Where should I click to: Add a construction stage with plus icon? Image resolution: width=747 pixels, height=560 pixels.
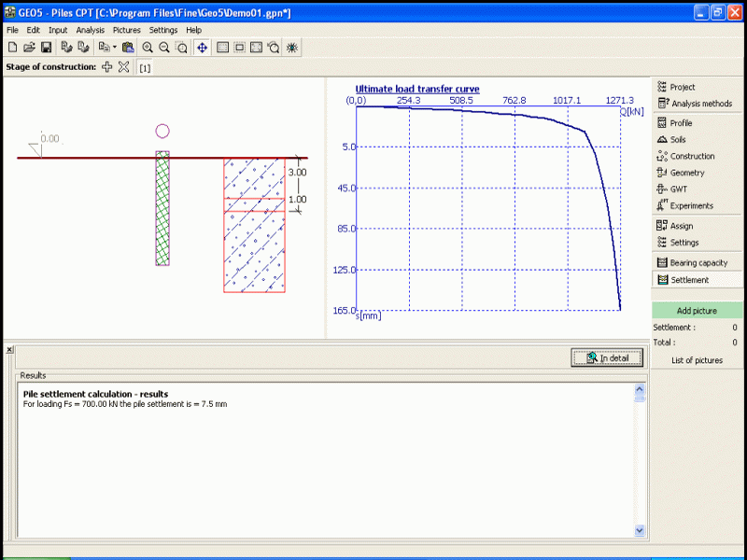pyautogui.click(x=107, y=67)
